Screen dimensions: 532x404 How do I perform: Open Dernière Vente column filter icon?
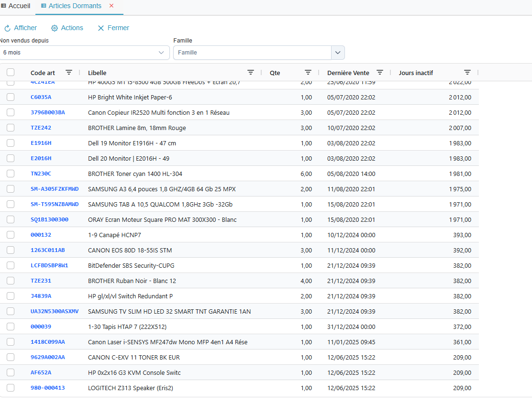(x=380, y=73)
